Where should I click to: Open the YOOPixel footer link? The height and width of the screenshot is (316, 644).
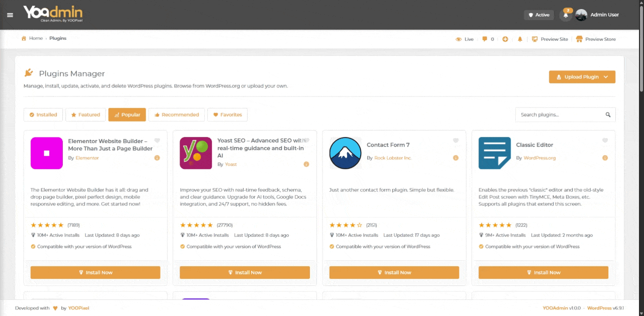(x=78, y=308)
